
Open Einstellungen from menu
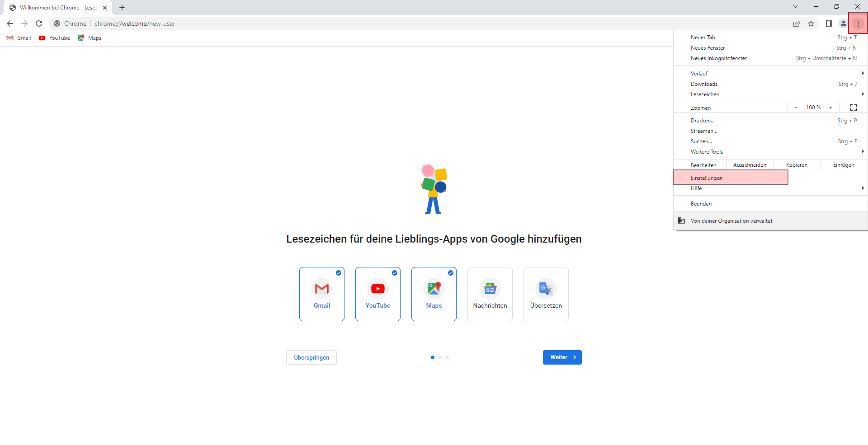point(770,178)
